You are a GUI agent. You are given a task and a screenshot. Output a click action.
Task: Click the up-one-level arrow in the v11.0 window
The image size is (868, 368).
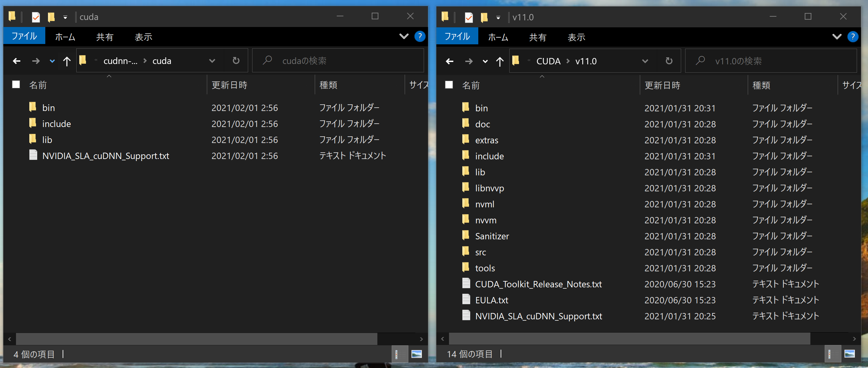(499, 61)
